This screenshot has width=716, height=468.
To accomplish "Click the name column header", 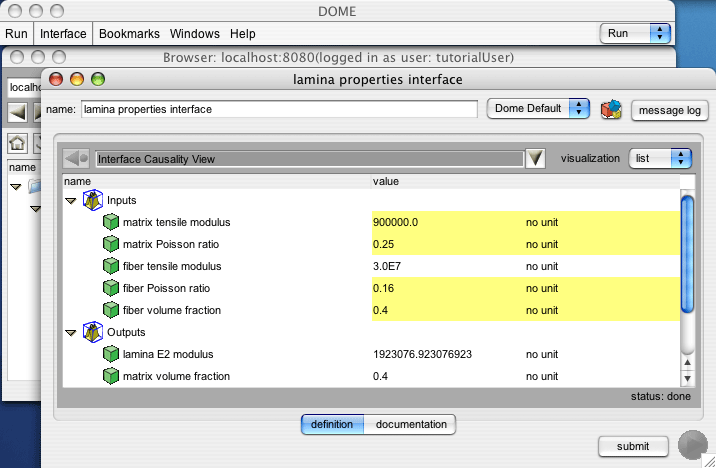I will point(217,181).
